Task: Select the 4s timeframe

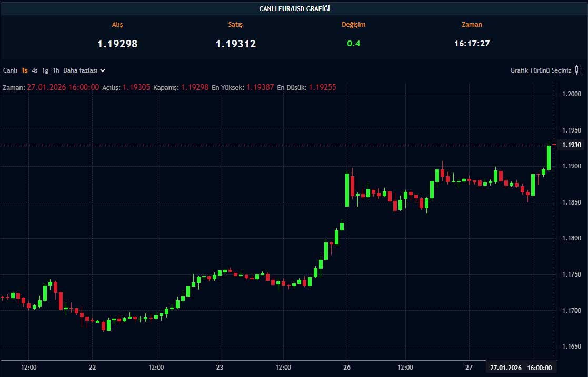Action: (35, 70)
